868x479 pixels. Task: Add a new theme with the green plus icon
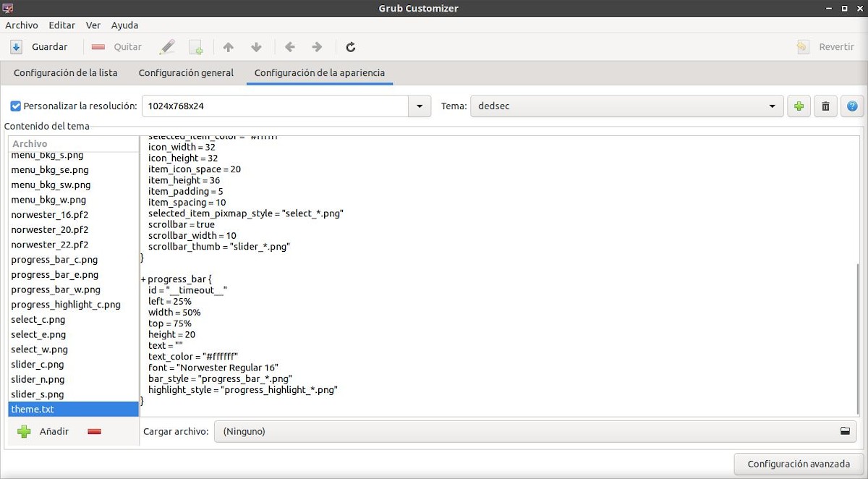point(799,106)
